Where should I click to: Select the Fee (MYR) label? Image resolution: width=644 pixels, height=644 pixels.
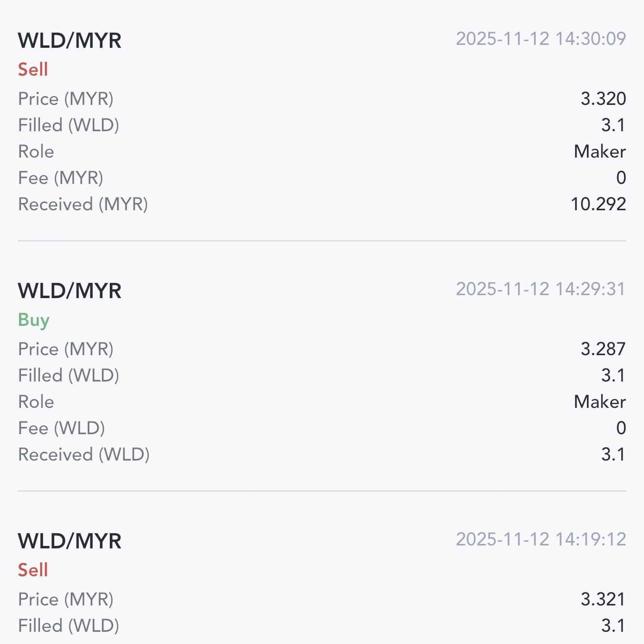point(60,178)
